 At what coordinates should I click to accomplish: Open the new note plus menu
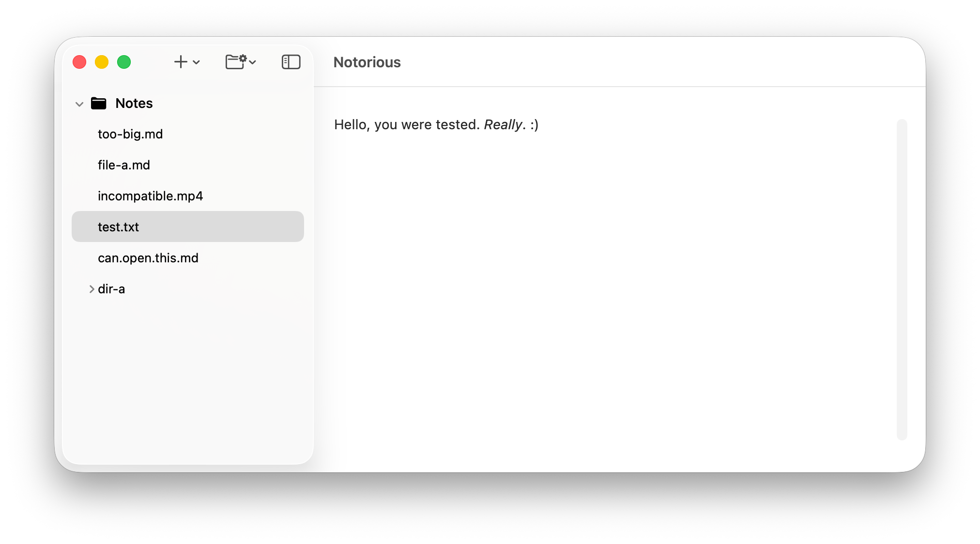tap(187, 62)
